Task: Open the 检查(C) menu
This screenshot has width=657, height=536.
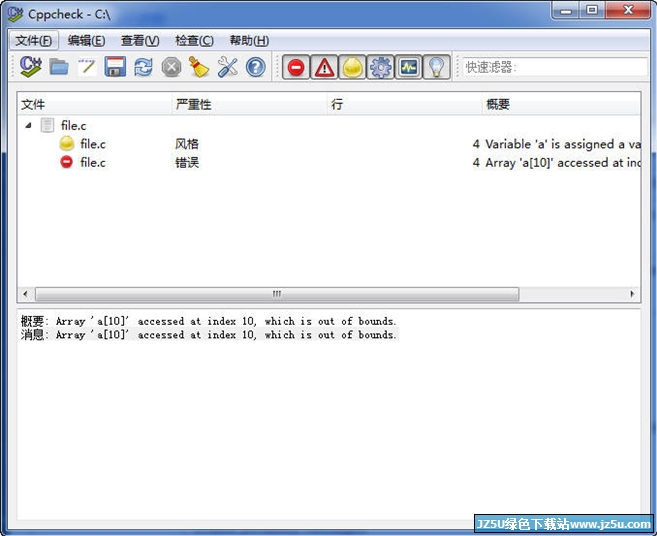Action: tap(194, 41)
